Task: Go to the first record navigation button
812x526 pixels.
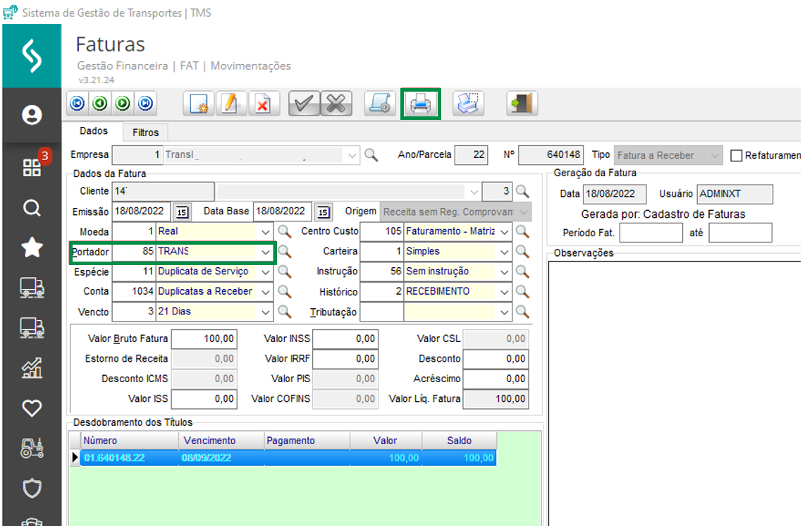Action: tap(78, 104)
